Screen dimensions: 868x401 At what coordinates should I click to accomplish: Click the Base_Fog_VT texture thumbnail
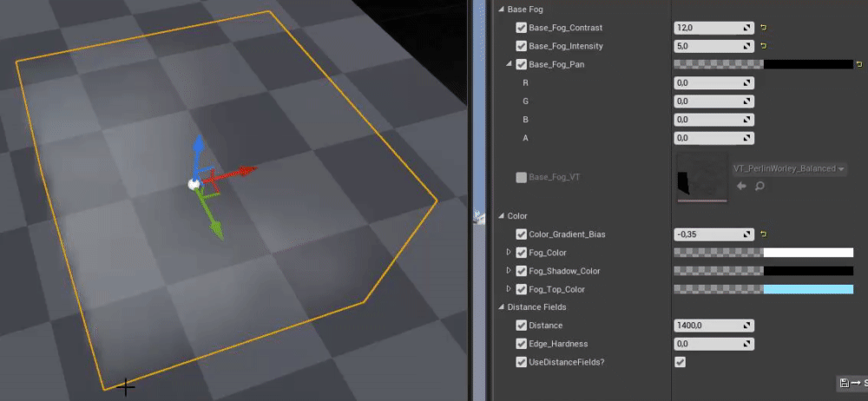[x=702, y=177]
